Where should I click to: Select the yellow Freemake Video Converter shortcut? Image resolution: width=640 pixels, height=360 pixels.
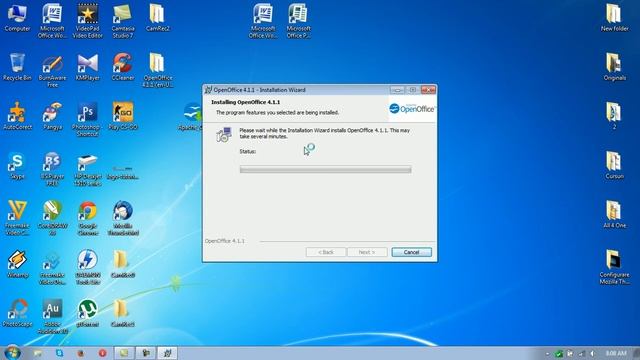17,218
